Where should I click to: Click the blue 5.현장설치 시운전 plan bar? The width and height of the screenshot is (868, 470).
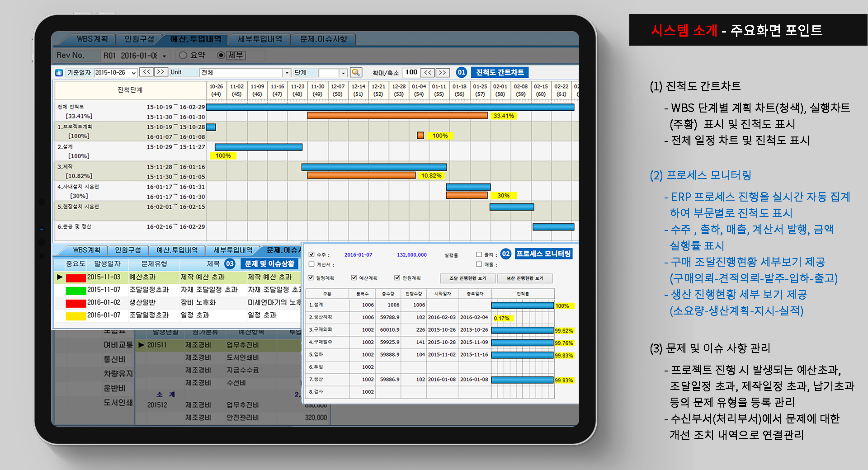(512, 207)
